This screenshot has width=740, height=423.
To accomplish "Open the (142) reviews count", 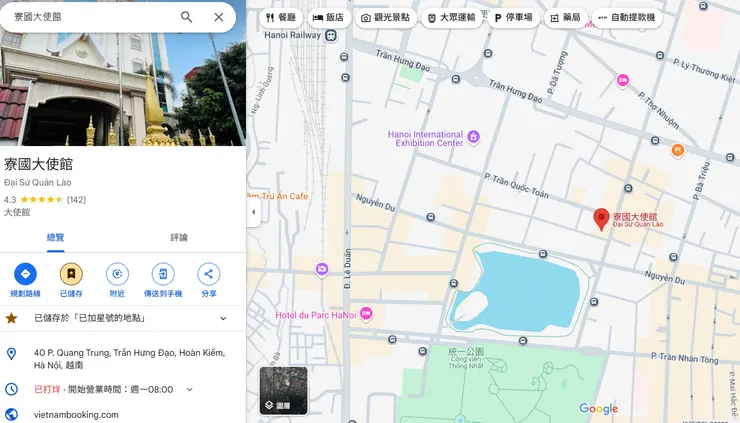I will 76,199.
